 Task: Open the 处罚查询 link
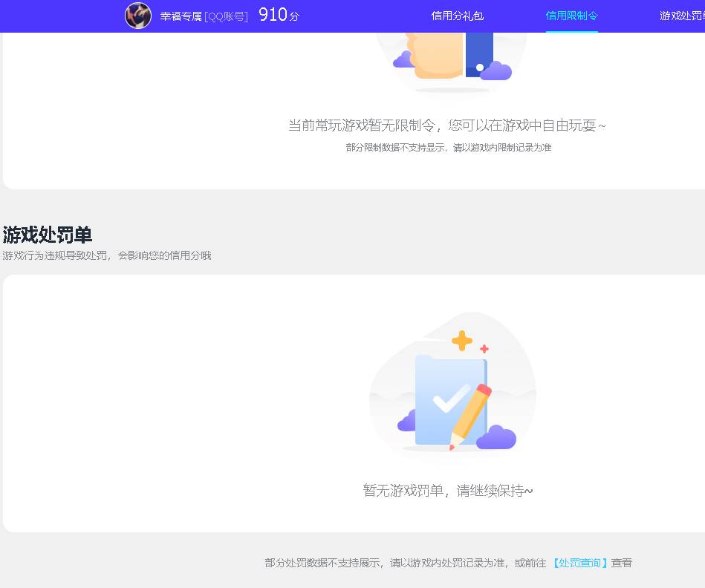click(x=580, y=563)
